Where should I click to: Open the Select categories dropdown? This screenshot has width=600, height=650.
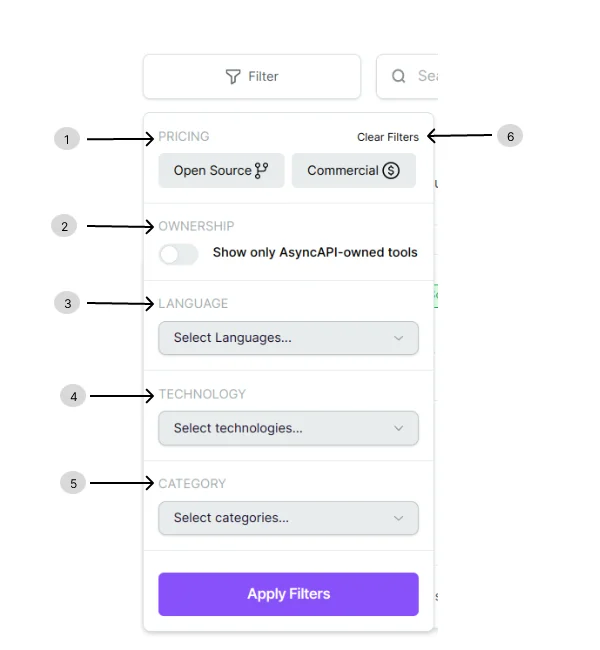tap(288, 518)
